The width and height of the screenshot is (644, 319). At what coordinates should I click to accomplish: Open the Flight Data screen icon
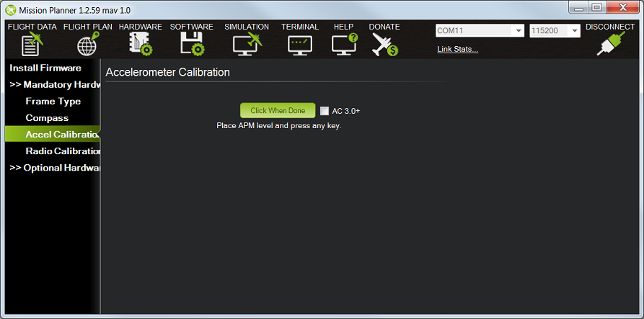coord(32,44)
